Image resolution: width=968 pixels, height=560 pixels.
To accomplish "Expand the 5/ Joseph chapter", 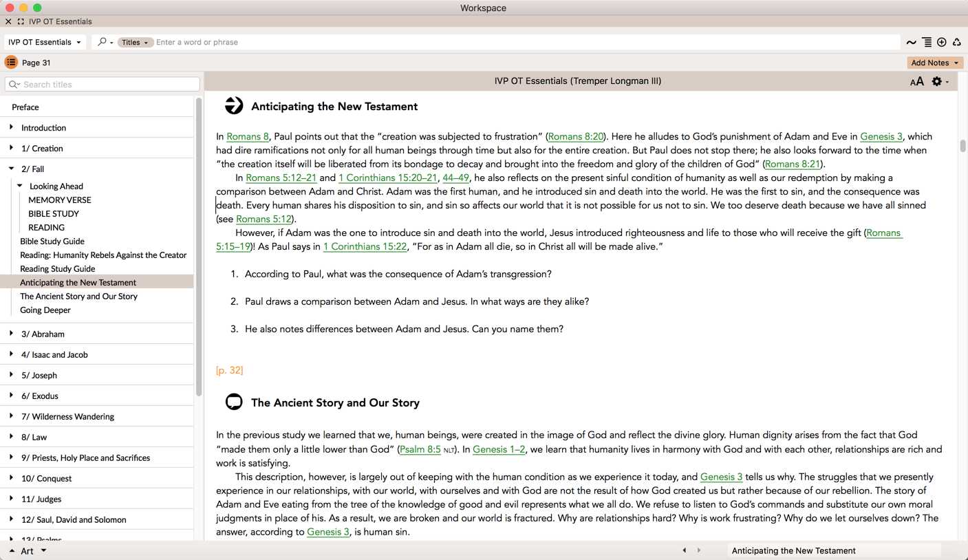I will [x=11, y=375].
